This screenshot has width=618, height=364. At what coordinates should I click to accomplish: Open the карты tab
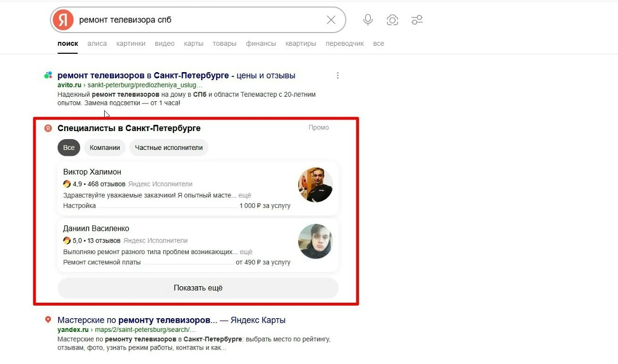(x=193, y=43)
